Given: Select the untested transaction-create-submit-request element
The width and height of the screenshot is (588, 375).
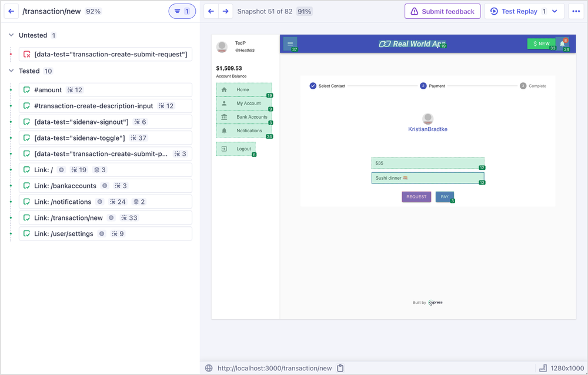Looking at the screenshot, I should tap(106, 55).
